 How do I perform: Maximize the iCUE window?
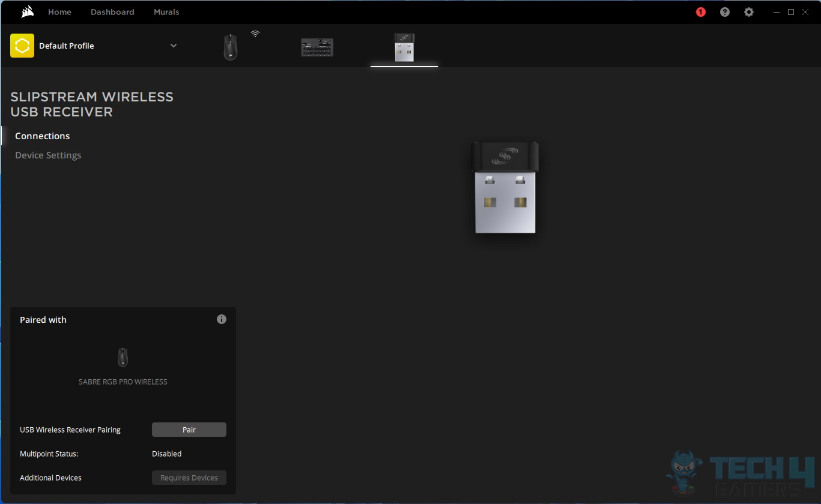(x=791, y=12)
